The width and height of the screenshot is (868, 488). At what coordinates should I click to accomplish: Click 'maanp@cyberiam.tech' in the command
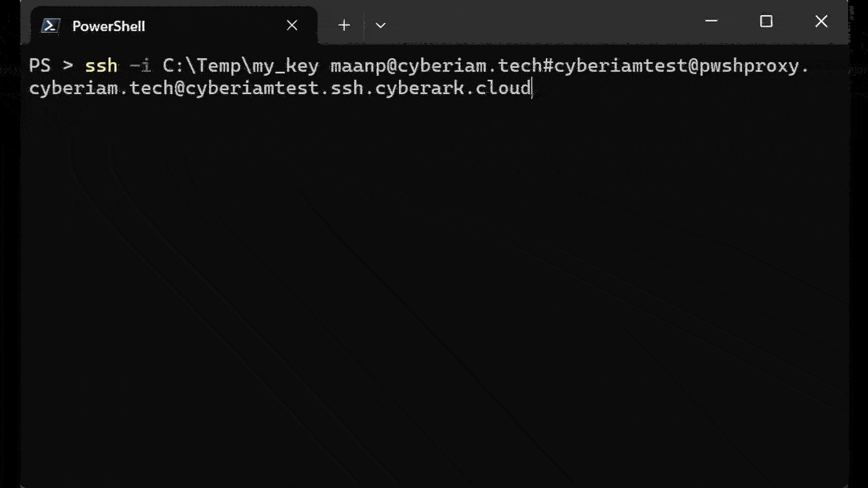(x=436, y=66)
